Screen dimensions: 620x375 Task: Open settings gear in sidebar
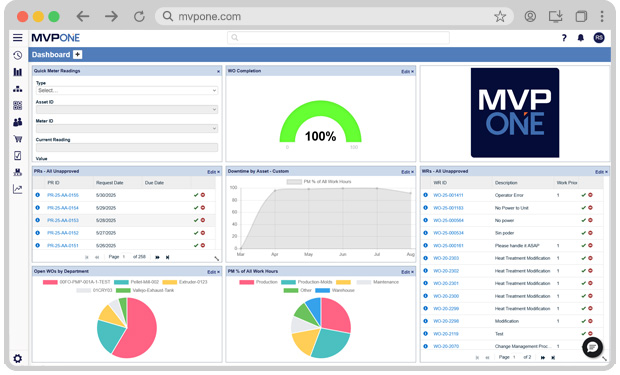(17, 358)
